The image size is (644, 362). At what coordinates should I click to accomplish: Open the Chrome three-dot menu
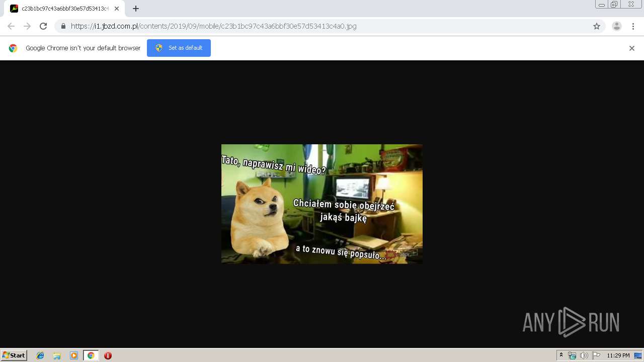[x=633, y=26]
